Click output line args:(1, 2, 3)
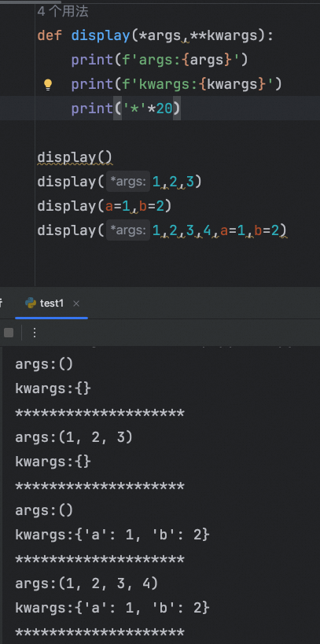 click(74, 437)
